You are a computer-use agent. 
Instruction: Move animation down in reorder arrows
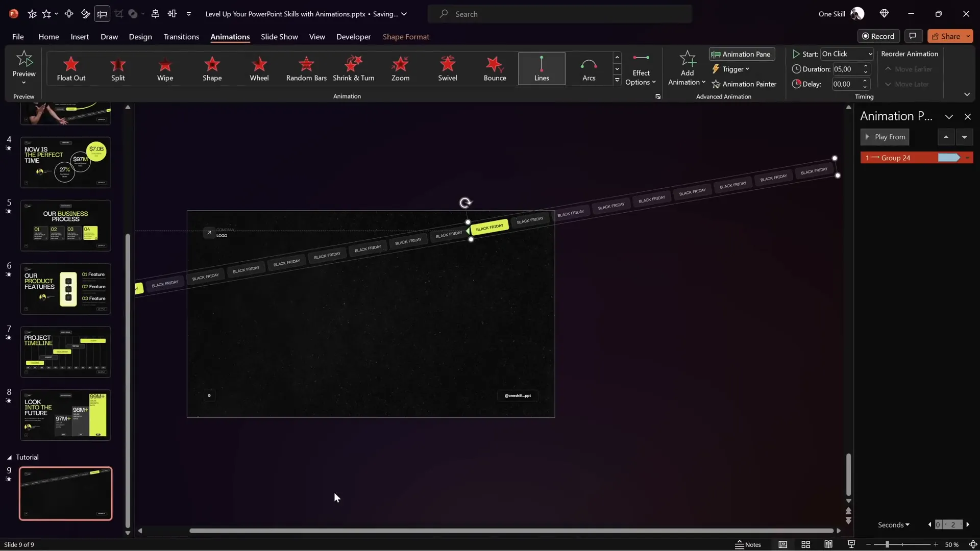point(964,137)
